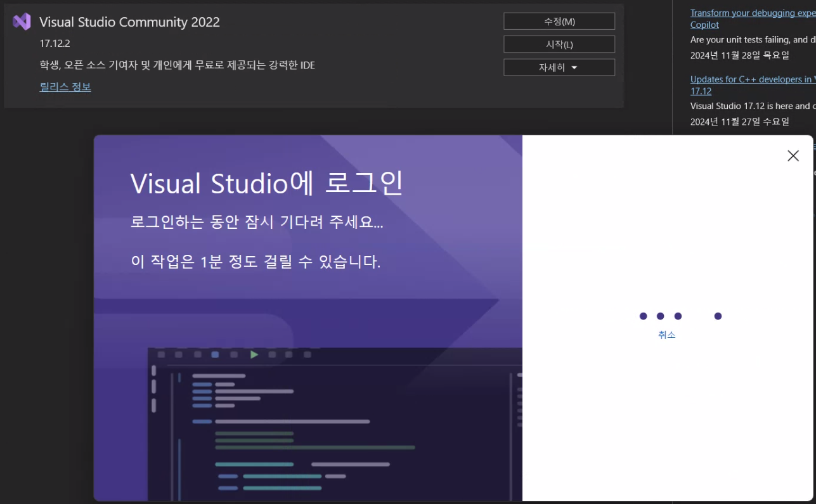The width and height of the screenshot is (816, 504).
Task: Click the version number 17.12.2 text
Action: (x=55, y=44)
